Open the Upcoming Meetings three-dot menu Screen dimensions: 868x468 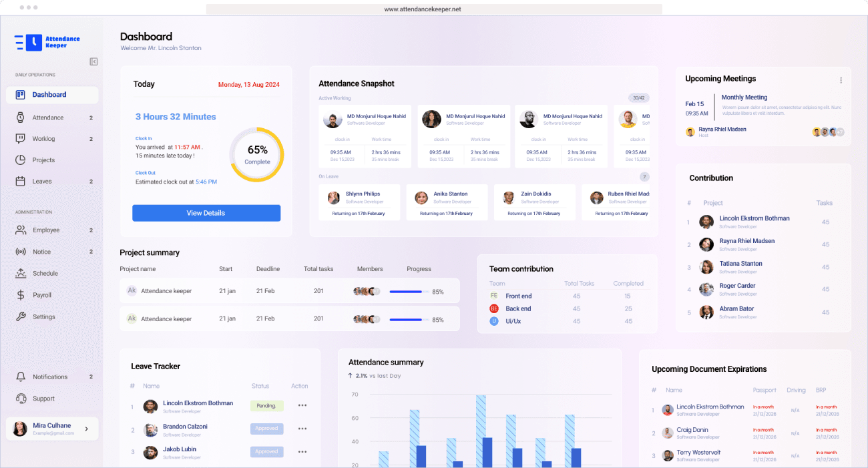pyautogui.click(x=841, y=80)
